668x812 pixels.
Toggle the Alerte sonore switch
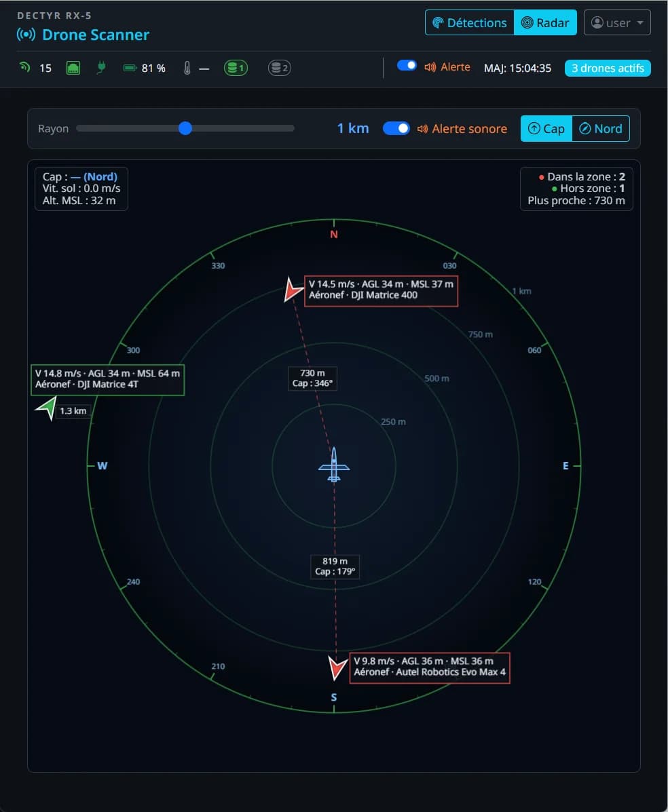click(x=396, y=128)
